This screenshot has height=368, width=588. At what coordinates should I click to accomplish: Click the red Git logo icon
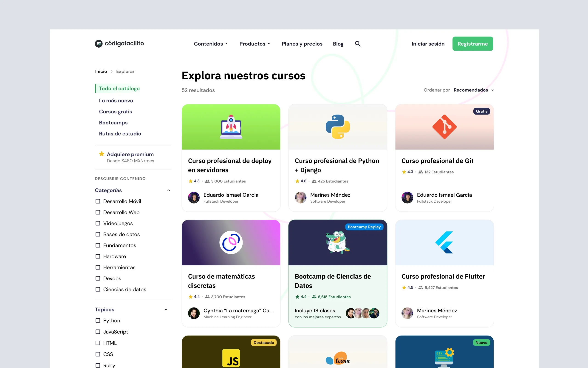444,126
